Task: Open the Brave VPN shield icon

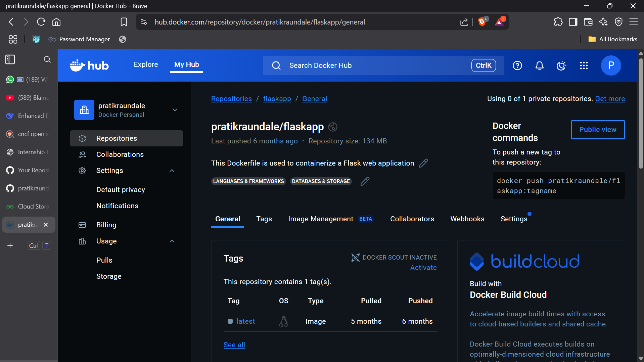Action: tap(618, 22)
